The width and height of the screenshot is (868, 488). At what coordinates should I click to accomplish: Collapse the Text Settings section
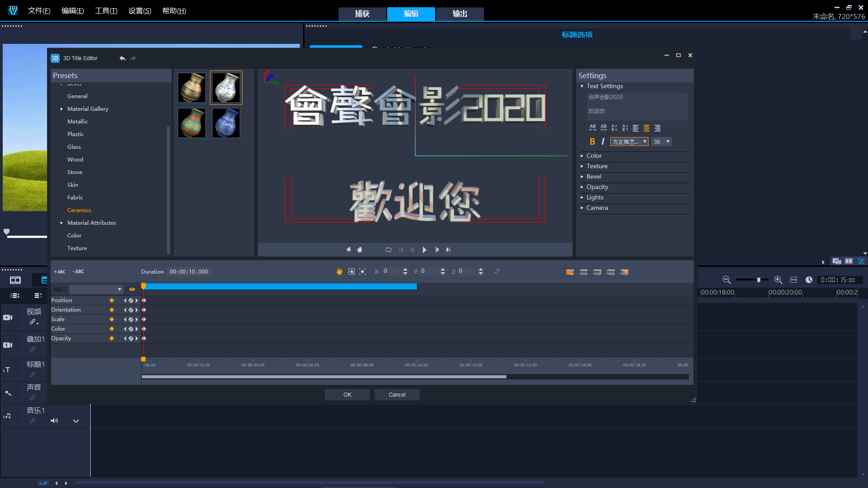(x=582, y=86)
